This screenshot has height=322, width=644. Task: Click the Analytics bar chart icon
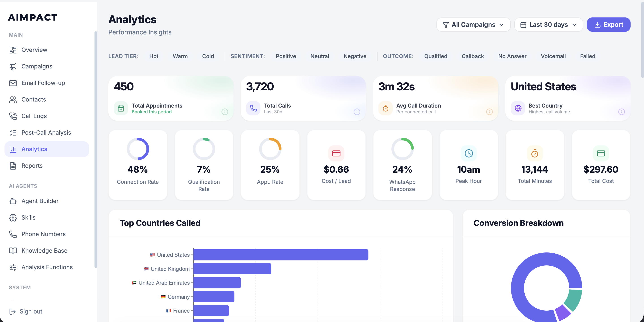13,149
